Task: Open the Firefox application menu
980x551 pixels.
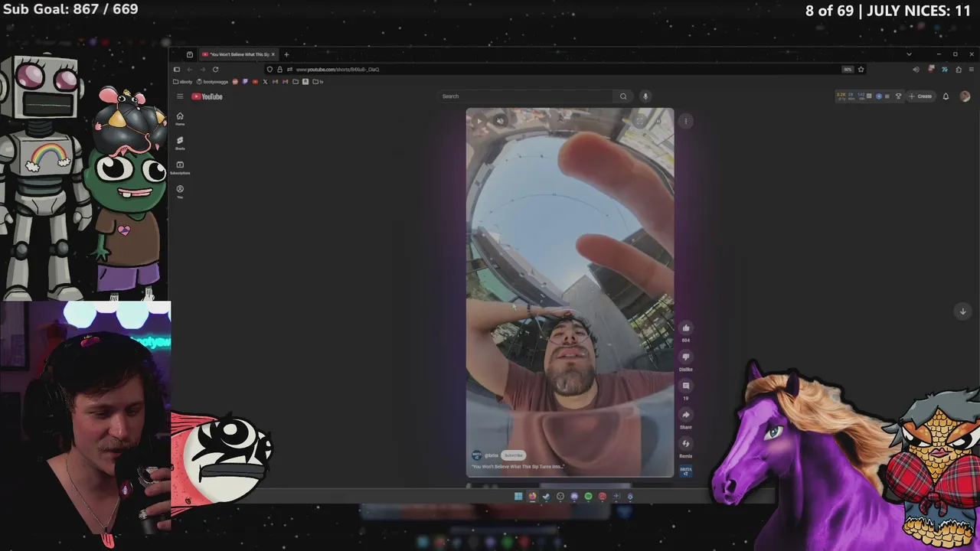Action: (972, 70)
